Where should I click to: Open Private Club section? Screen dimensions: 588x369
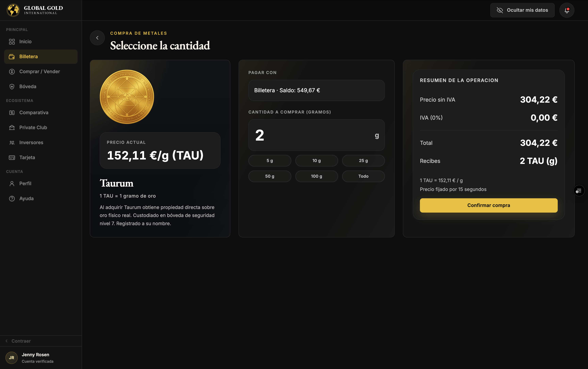[x=41, y=128]
